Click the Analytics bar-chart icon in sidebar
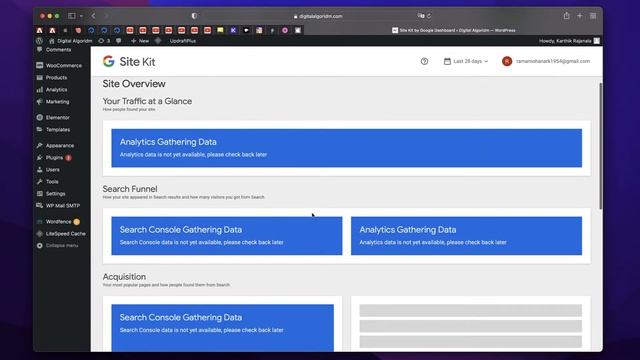 pos(40,90)
